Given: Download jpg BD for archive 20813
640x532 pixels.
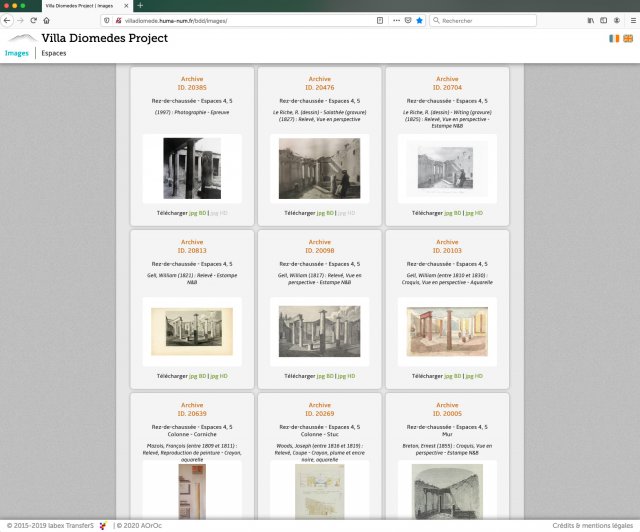Looking at the screenshot, I should coord(198,376).
